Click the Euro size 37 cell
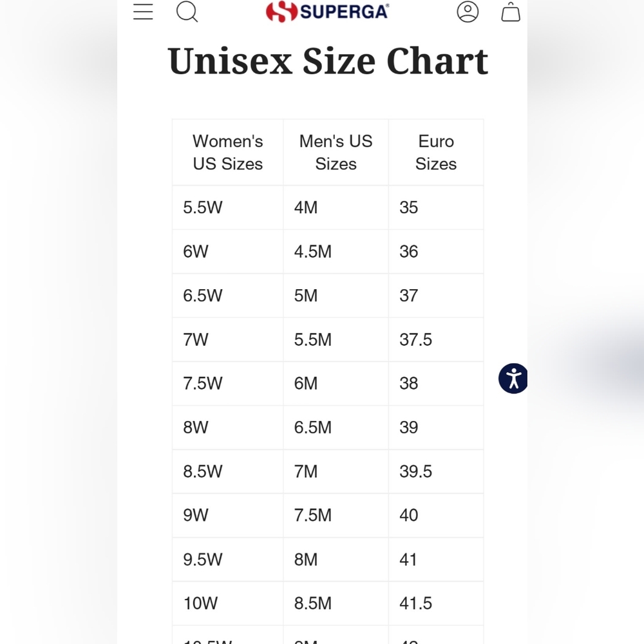 pyautogui.click(x=436, y=296)
